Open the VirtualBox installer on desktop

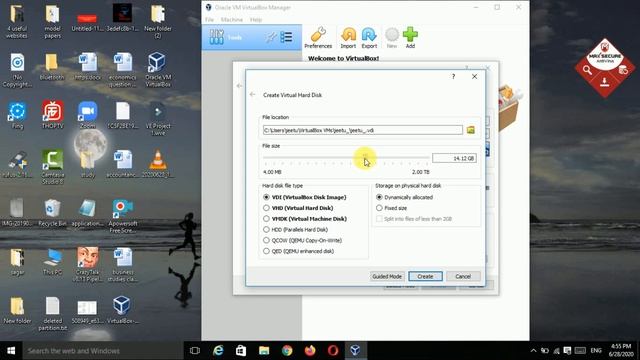tap(122, 310)
